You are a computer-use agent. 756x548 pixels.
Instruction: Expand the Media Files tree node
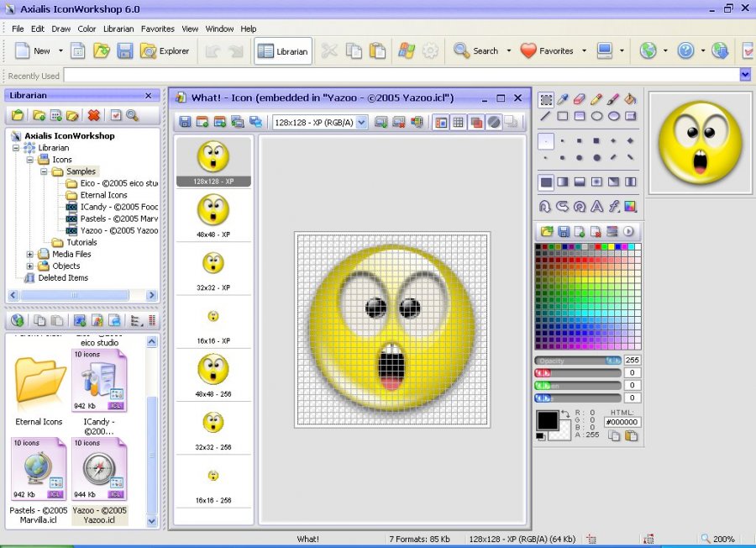tap(29, 254)
